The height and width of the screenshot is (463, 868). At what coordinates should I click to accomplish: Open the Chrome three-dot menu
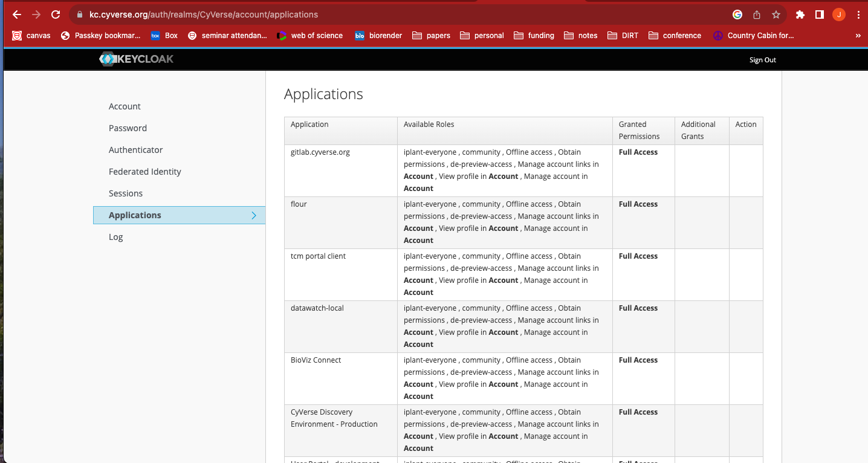pyautogui.click(x=859, y=15)
